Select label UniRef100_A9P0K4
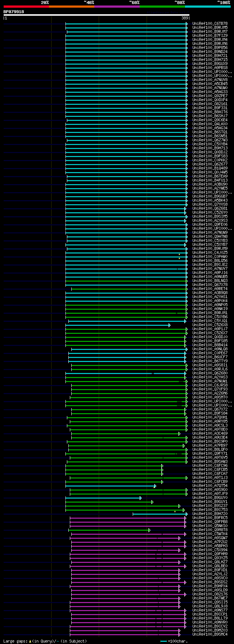 [x=210, y=301]
